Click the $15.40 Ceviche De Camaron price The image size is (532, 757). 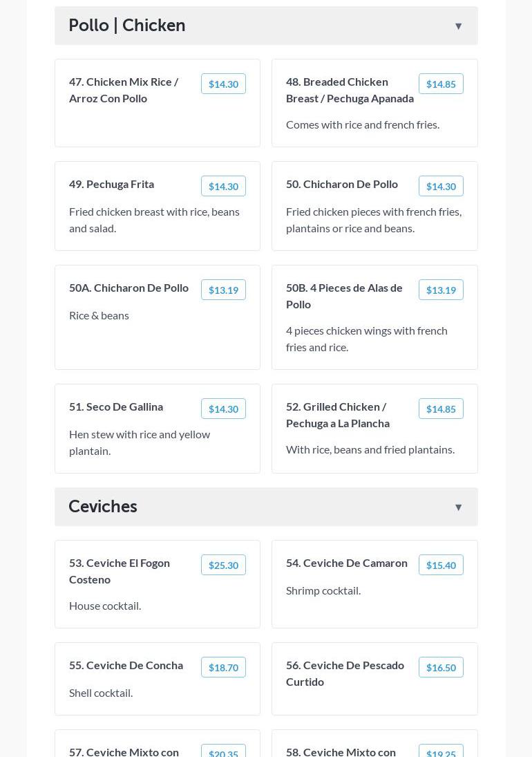pos(441,565)
